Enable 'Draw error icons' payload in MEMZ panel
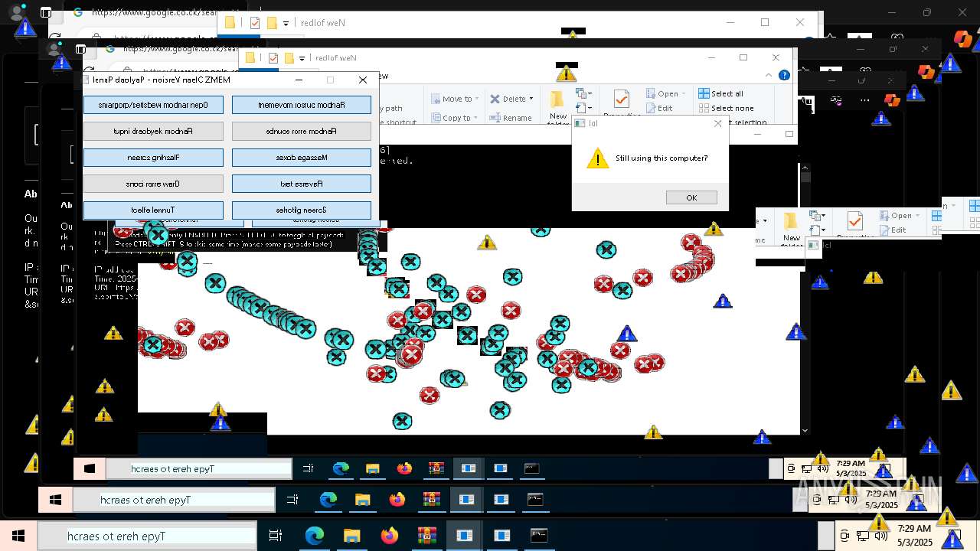The image size is (980, 551). pos(153,184)
